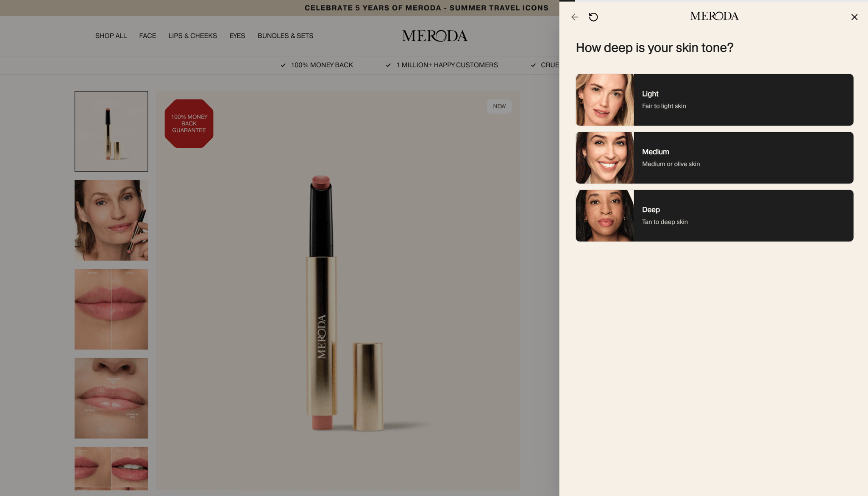Click the 'Fair to light skin' description
The width and height of the screenshot is (868, 496).
[664, 106]
